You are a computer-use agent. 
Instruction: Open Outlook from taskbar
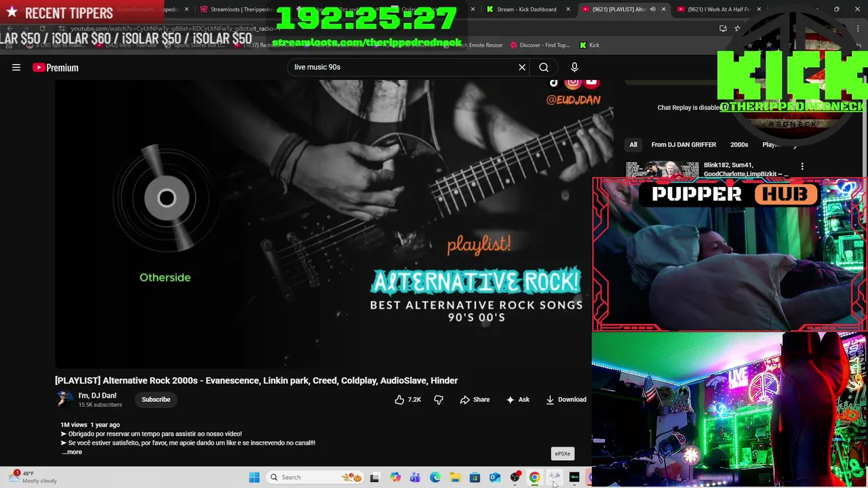(x=495, y=477)
